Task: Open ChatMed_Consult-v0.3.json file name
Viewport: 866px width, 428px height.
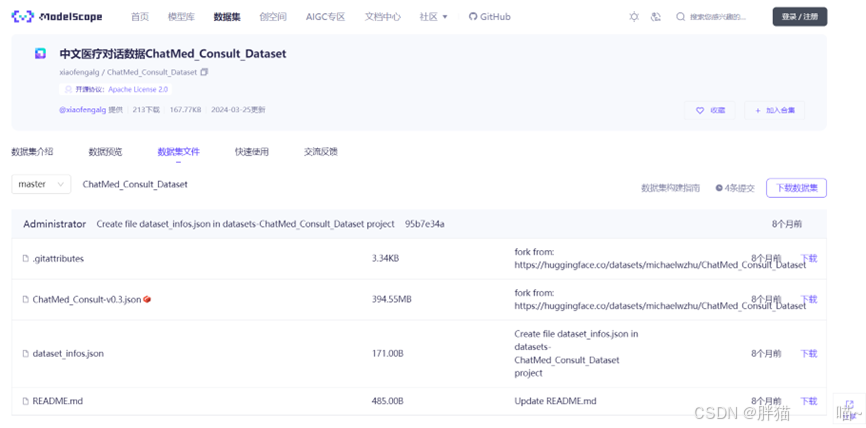Action: pyautogui.click(x=87, y=299)
